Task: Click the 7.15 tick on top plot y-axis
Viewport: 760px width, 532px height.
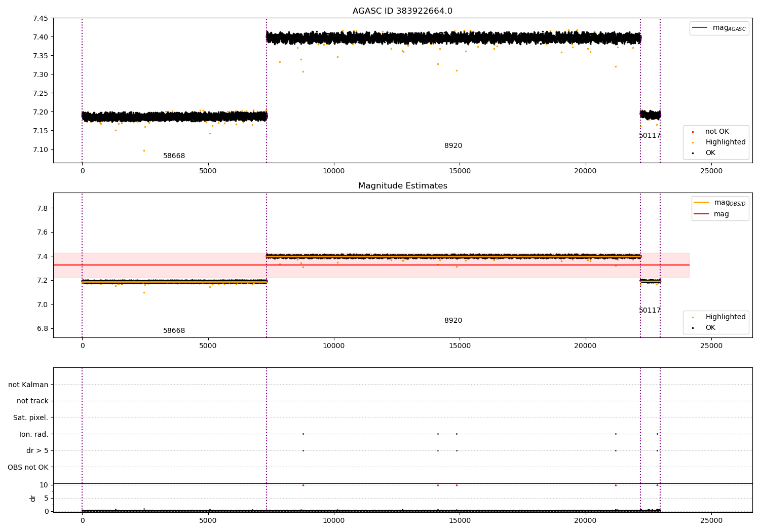Action: pos(40,131)
